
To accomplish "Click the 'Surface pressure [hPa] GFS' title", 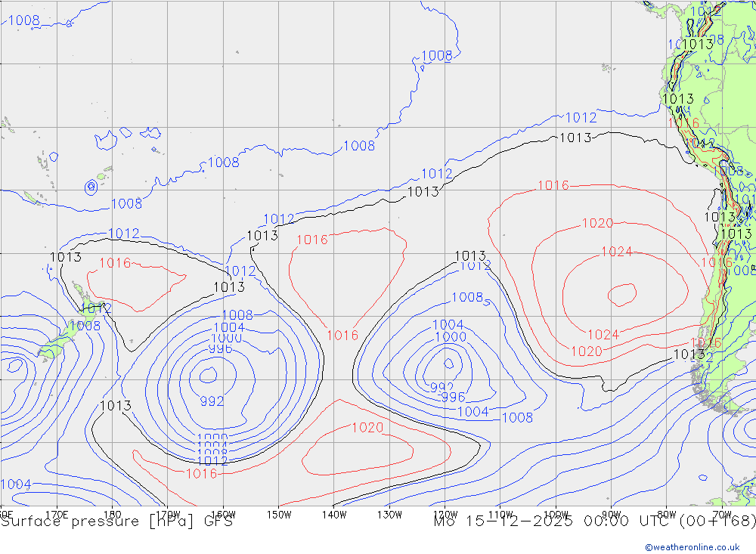I will (116, 522).
